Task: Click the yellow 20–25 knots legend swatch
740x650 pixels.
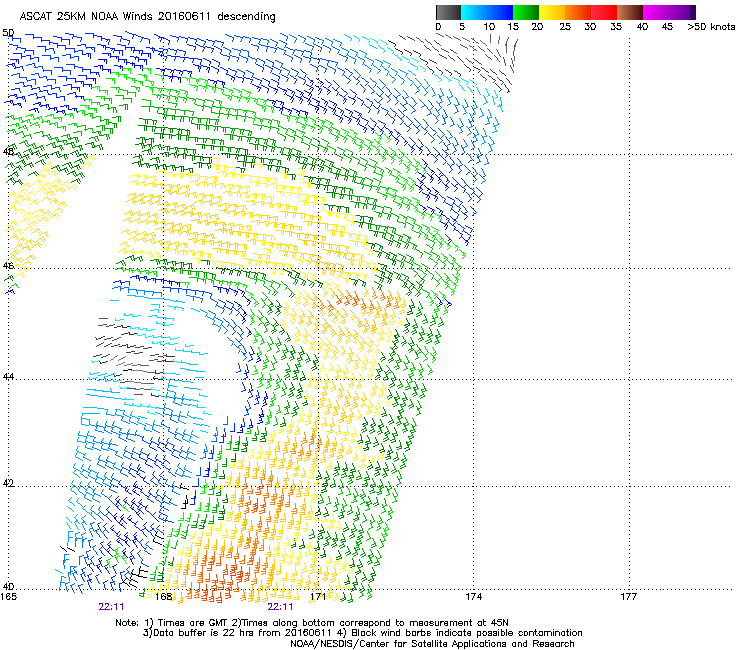Action: (552, 12)
